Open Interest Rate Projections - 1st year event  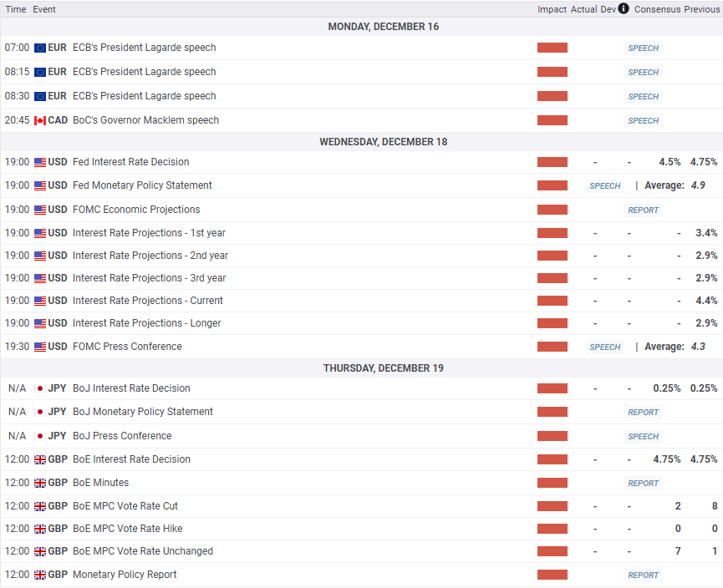[149, 233]
